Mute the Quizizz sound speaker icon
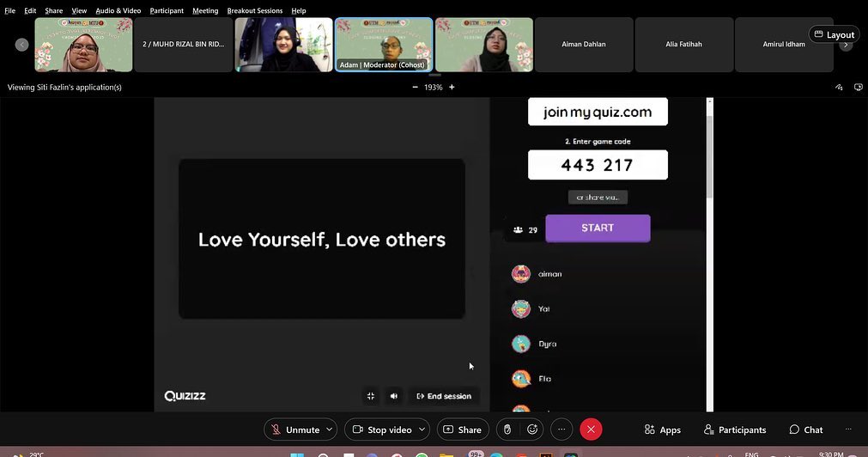The width and height of the screenshot is (868, 457). click(394, 396)
